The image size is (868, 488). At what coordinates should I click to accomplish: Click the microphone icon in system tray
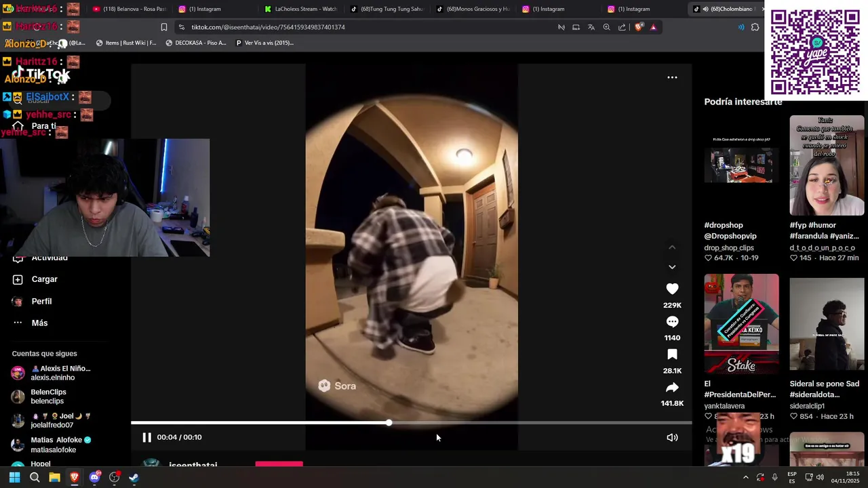[774, 478]
